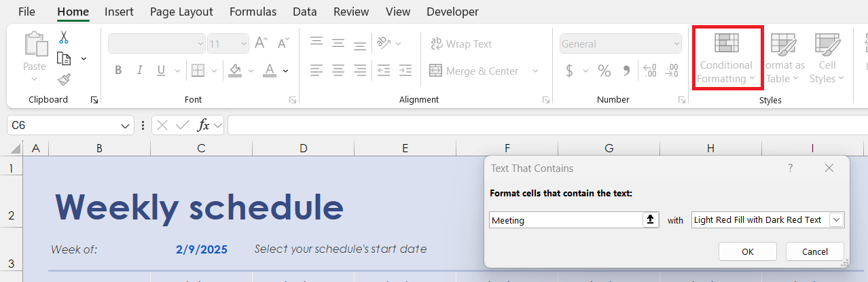Click the Center align icon
Image resolution: width=868 pixels, height=282 pixels.
(338, 70)
